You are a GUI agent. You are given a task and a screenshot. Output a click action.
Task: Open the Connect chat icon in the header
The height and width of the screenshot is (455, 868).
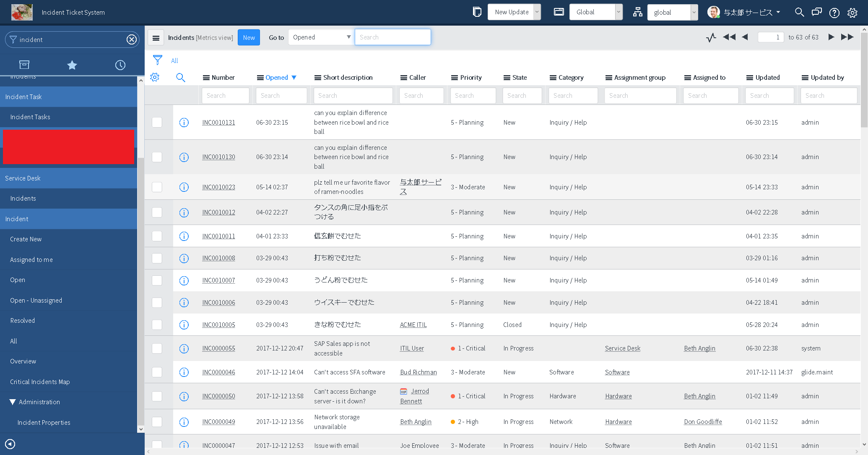[x=816, y=12]
